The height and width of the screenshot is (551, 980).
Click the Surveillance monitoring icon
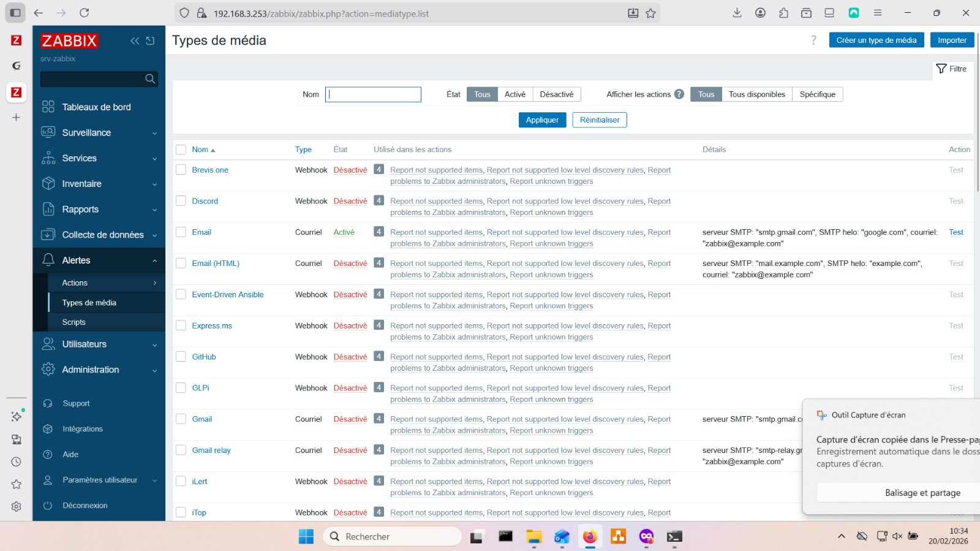pyautogui.click(x=48, y=132)
